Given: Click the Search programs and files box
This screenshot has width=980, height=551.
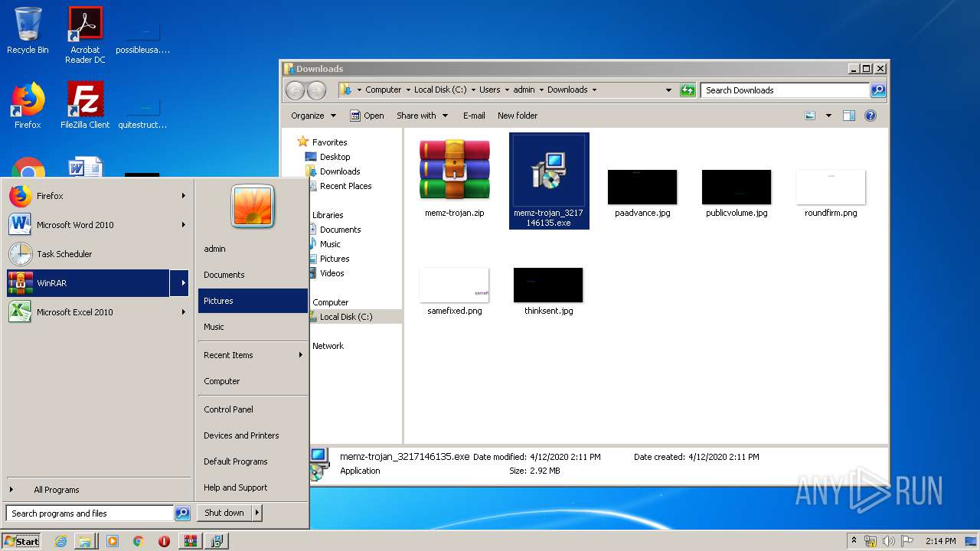Looking at the screenshot, I should coord(90,514).
